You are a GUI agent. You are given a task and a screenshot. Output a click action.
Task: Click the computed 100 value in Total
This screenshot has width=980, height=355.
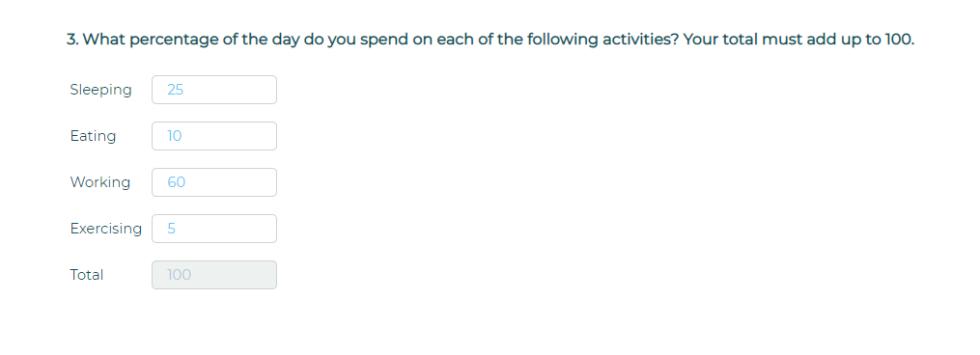click(x=180, y=274)
